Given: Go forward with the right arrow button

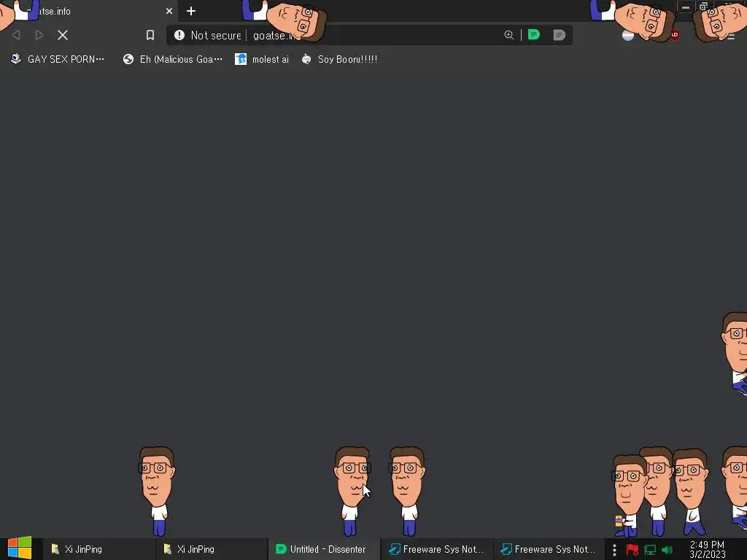Looking at the screenshot, I should coord(39,35).
